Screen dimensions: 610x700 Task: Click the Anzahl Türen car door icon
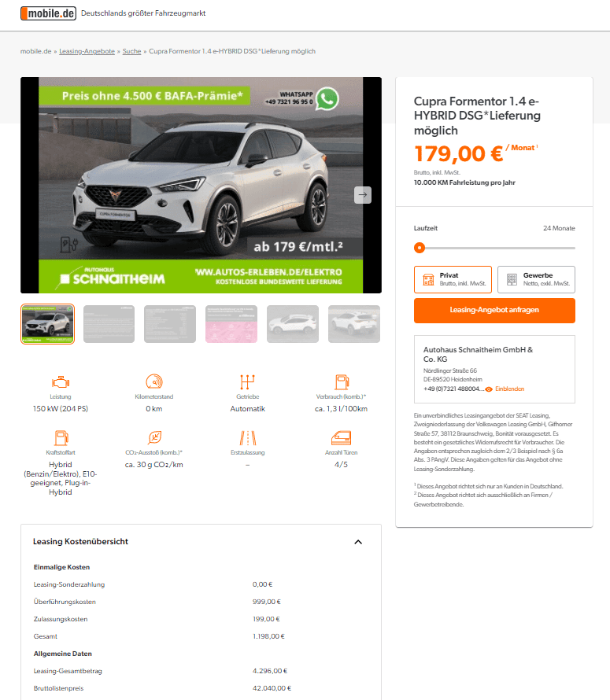point(342,438)
